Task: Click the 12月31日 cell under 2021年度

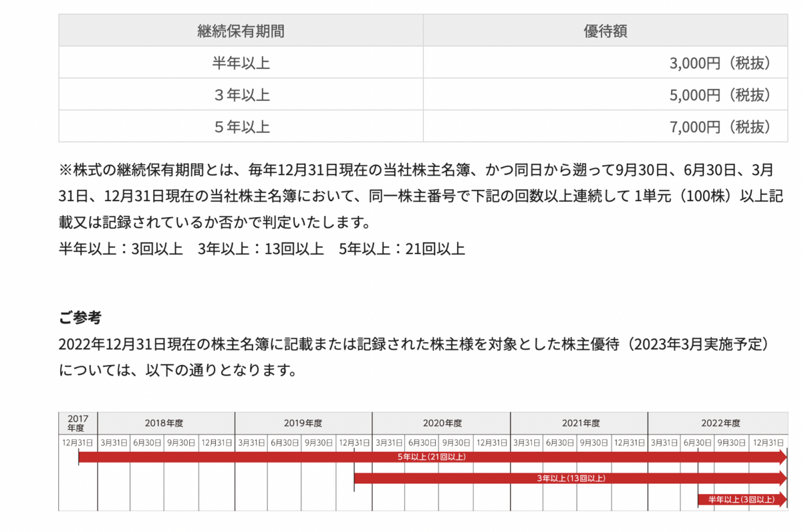Action: click(630, 442)
